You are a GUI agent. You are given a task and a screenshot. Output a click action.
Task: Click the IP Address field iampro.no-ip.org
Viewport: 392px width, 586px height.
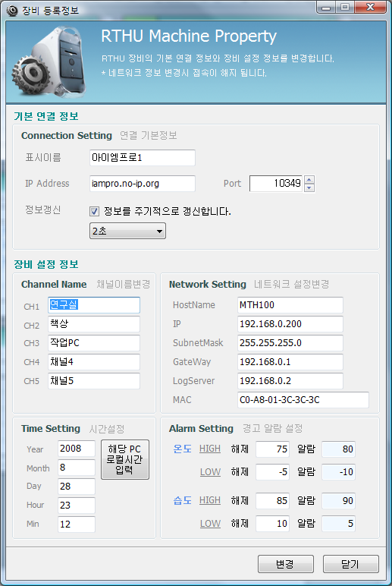click(143, 184)
